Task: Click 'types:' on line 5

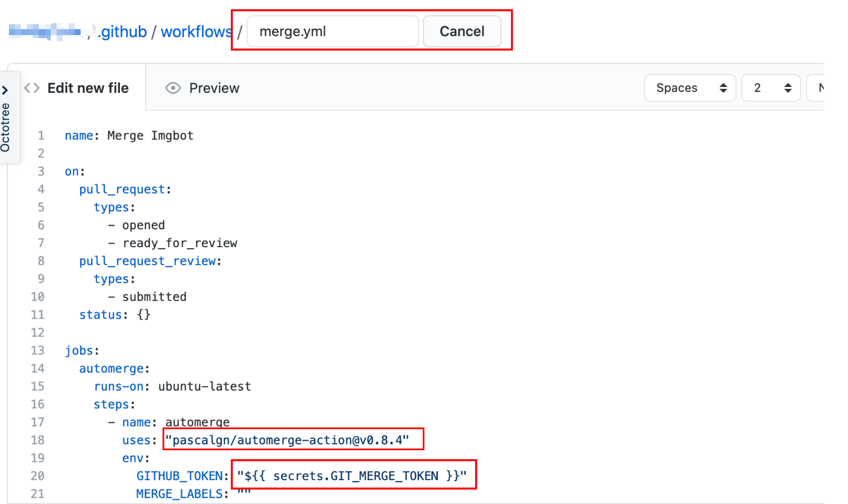Action: click(114, 207)
